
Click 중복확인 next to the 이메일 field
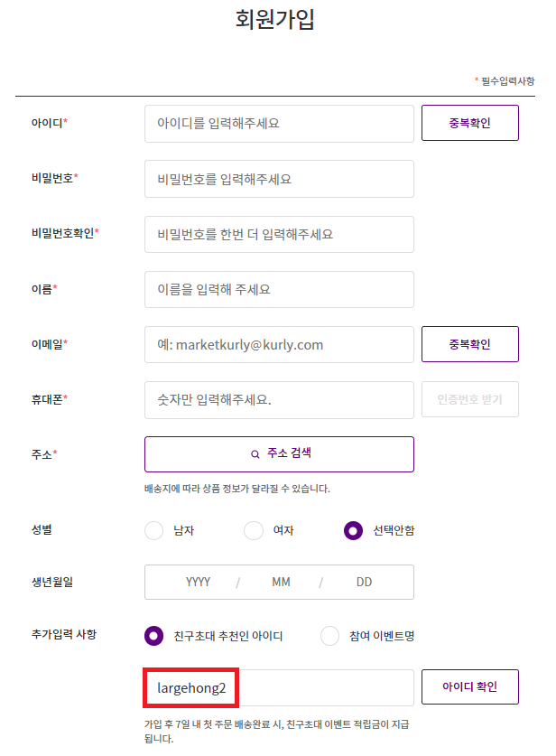point(469,344)
